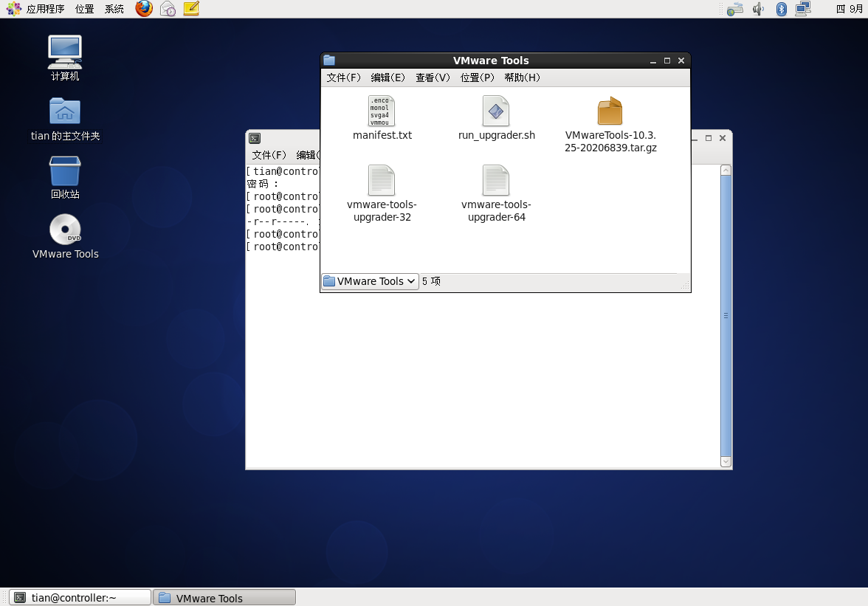Click the terminal icon in terminal window title bar

coord(255,138)
